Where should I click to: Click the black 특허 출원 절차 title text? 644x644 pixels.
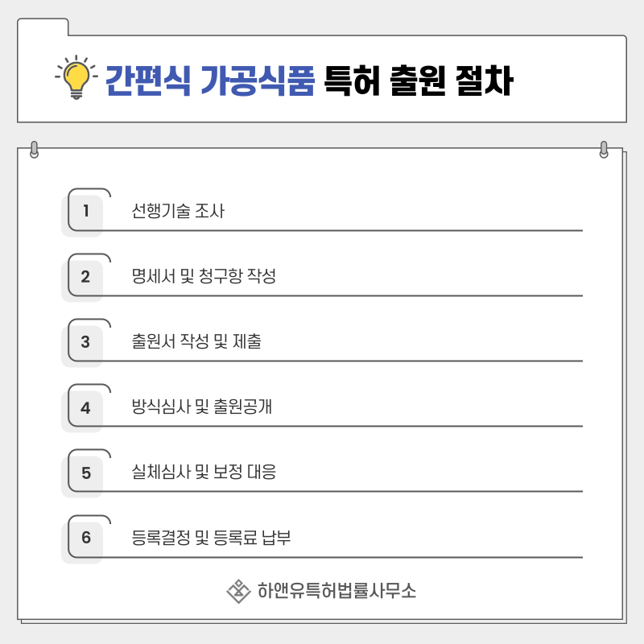tap(417, 80)
